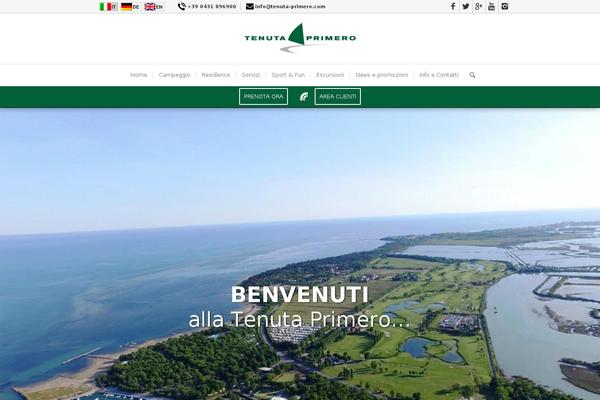Screen dimensions: 600x400
Task: Open the Campeggio menu item
Action: pos(174,75)
